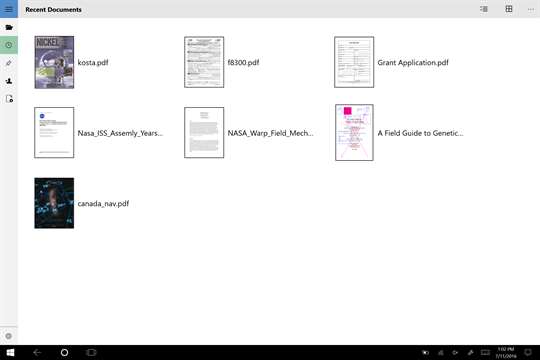Open f8300.pdf thumbnail
The height and width of the screenshot is (360, 540).
click(204, 62)
